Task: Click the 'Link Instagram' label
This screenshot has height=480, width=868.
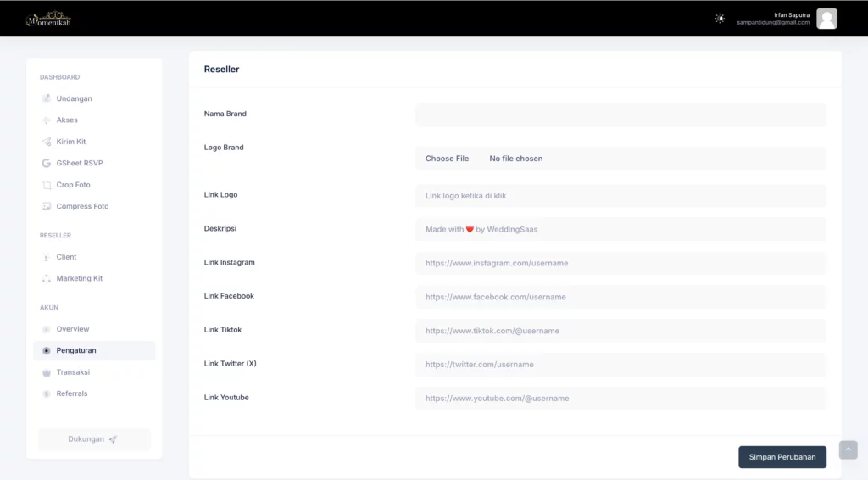Action: (229, 262)
